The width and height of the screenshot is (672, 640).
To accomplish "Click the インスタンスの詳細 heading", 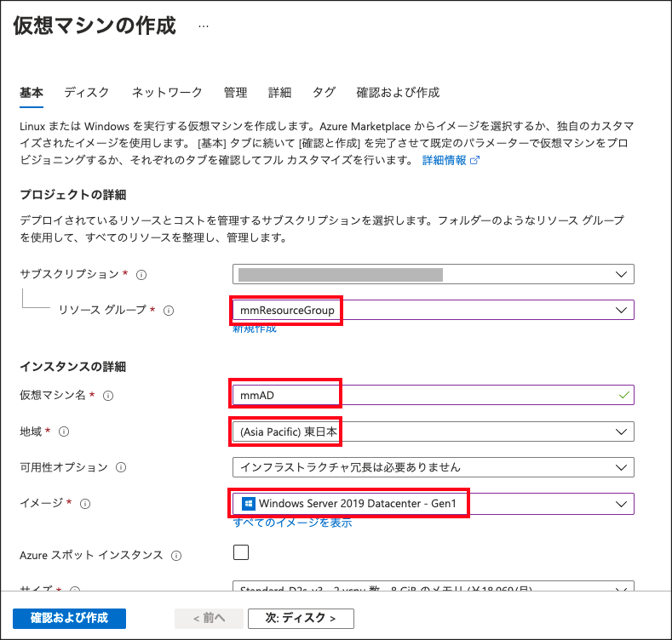I will tap(73, 367).
